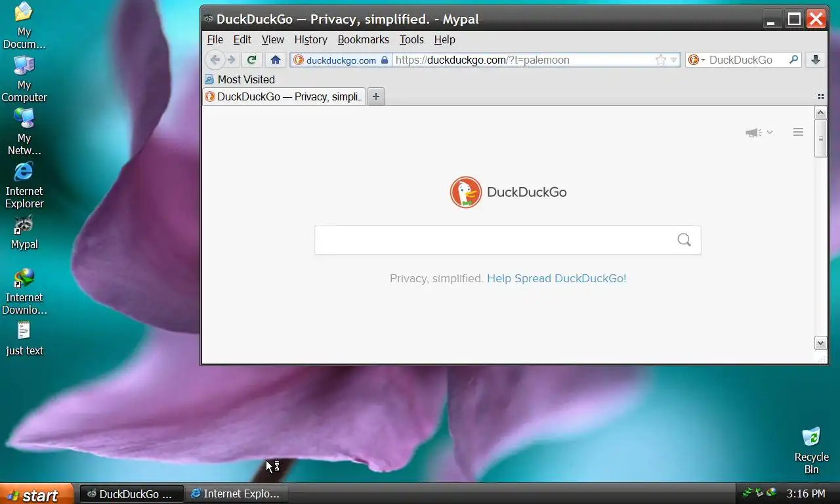The width and height of the screenshot is (840, 504).
Task: Select the DuckDuckGo browser tab
Action: click(x=284, y=96)
